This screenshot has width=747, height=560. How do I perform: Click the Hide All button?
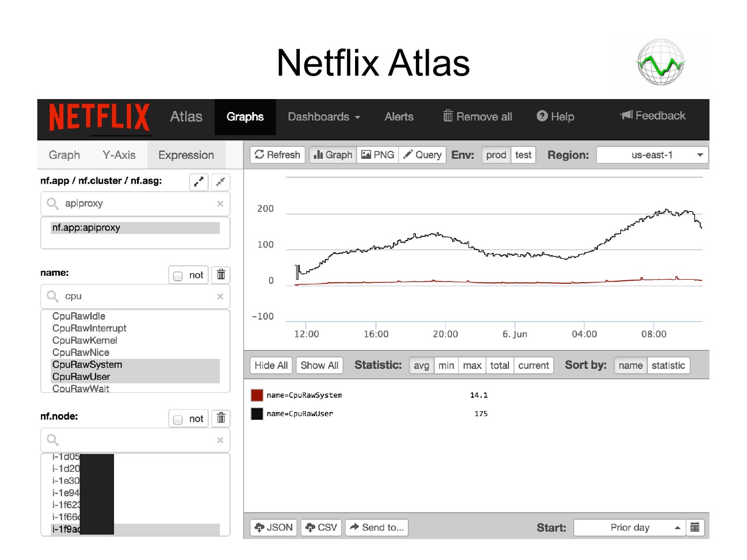click(271, 365)
